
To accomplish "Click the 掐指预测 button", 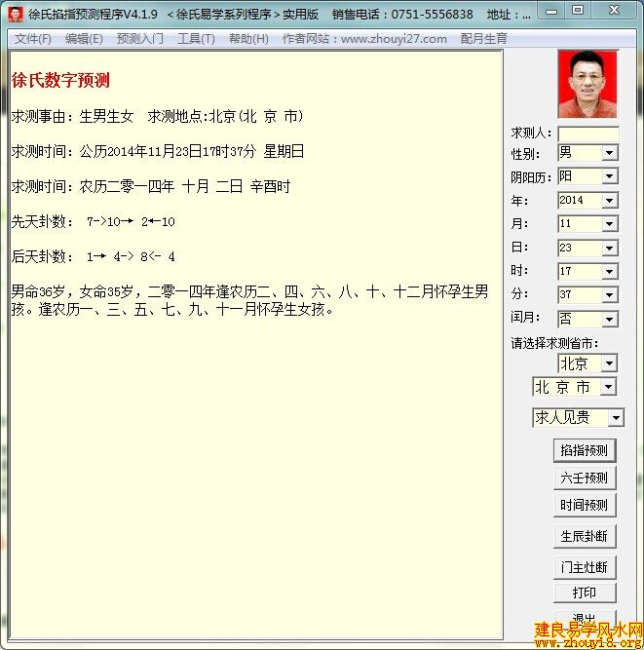I will click(585, 450).
